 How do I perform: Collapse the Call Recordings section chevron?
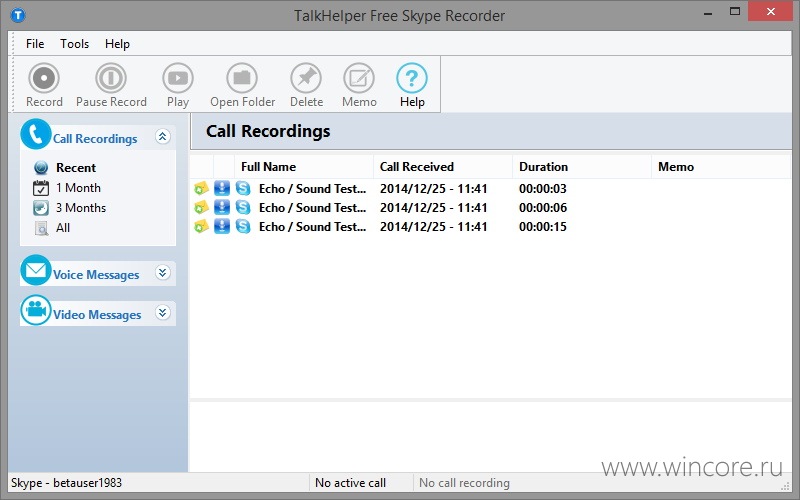(163, 137)
